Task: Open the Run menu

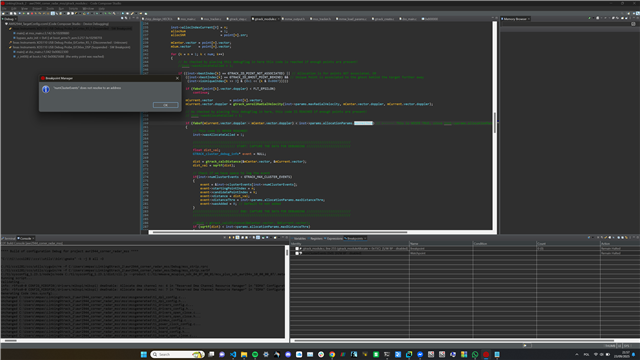Action: tap(61, 8)
